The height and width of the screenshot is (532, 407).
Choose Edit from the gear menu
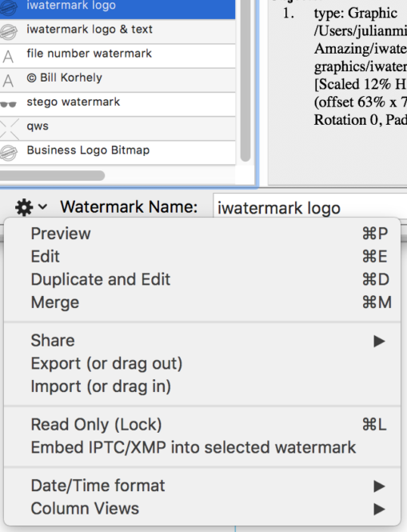click(x=202, y=257)
